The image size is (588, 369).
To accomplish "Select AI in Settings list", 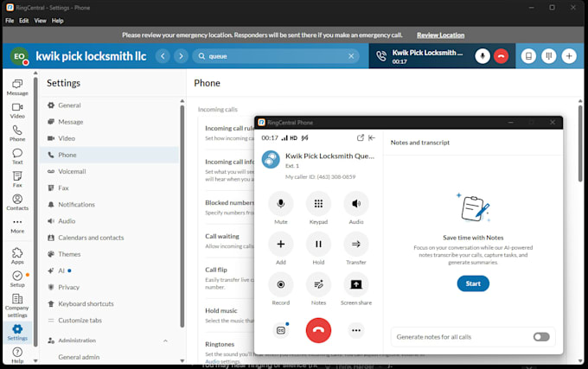I will (109, 270).
